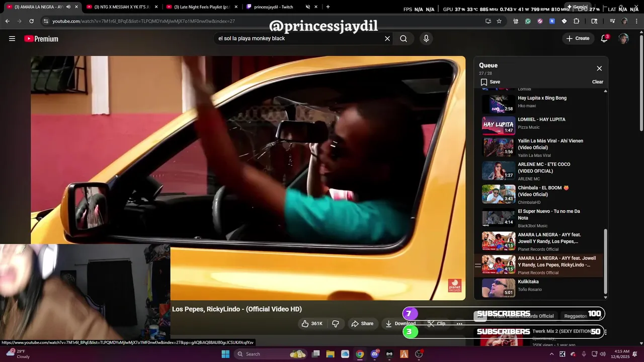Play Hay Lupita x Bing Bong
Screen dimensions: 644x362
tap(538, 103)
